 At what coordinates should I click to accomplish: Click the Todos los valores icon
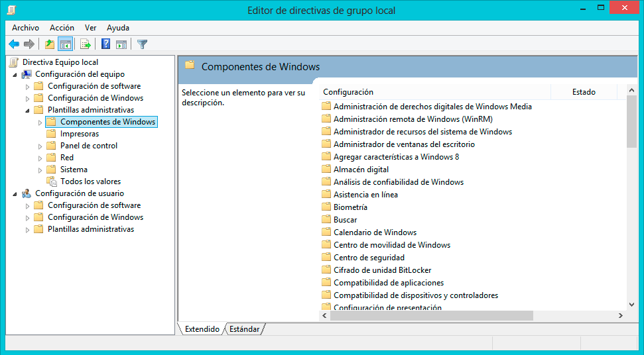(52, 181)
